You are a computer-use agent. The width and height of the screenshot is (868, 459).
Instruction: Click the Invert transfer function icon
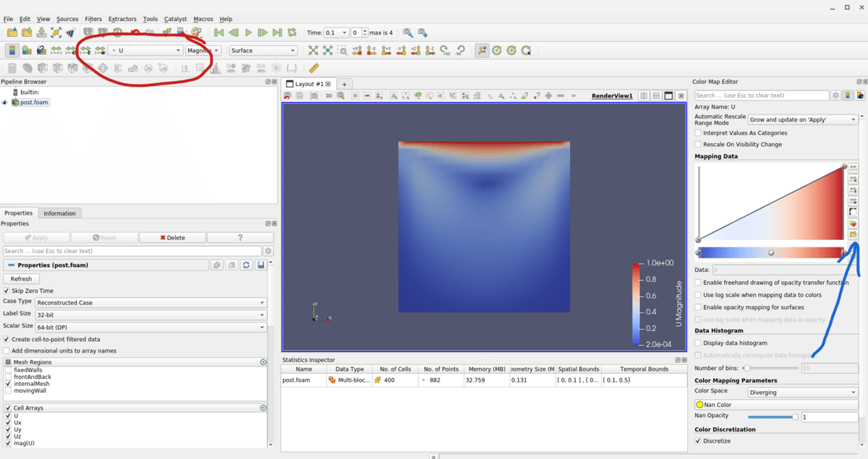pos(853,212)
